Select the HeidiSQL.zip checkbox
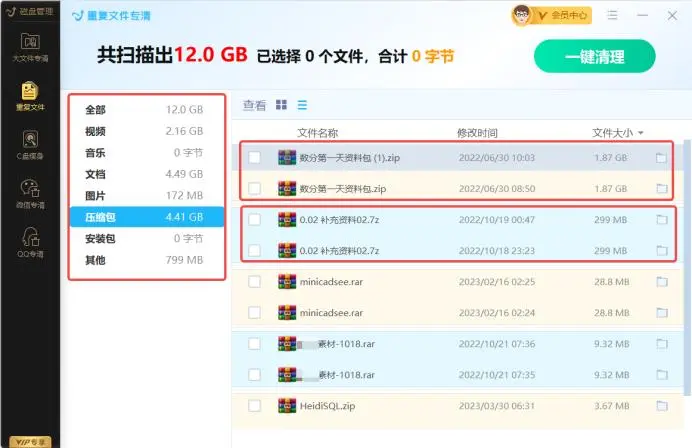The width and height of the screenshot is (692, 448). (255, 405)
